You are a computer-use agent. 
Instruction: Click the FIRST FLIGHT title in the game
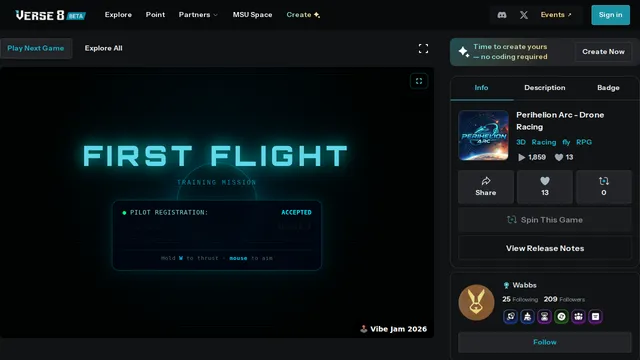(x=215, y=156)
